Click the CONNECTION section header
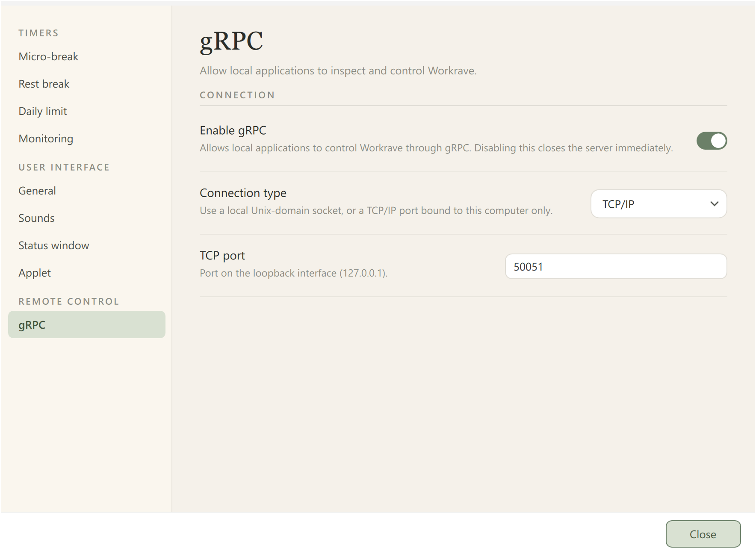 [x=237, y=95]
